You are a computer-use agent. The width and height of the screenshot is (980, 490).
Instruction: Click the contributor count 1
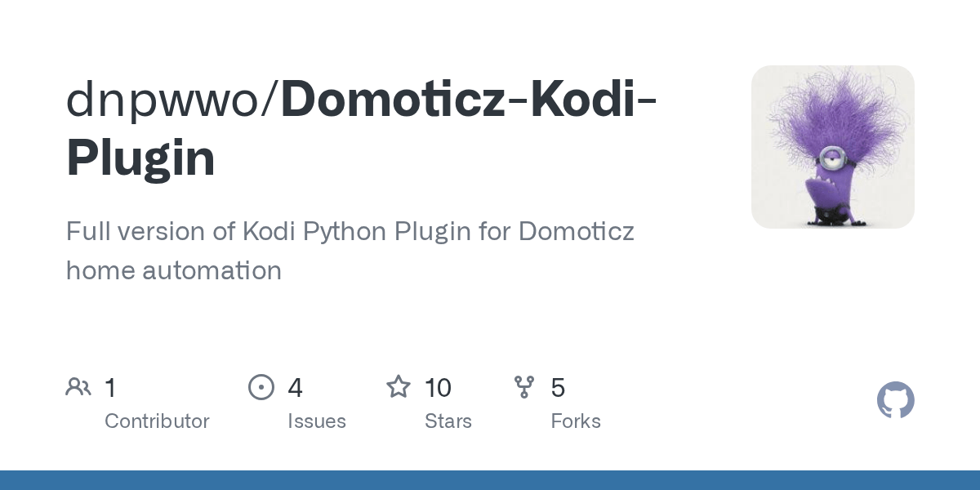coord(110,387)
